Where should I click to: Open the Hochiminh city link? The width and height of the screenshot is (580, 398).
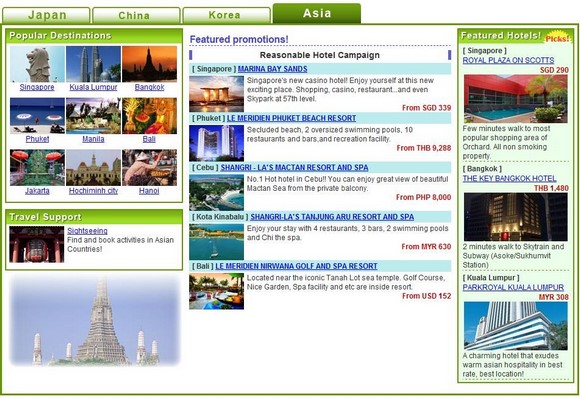(x=93, y=191)
